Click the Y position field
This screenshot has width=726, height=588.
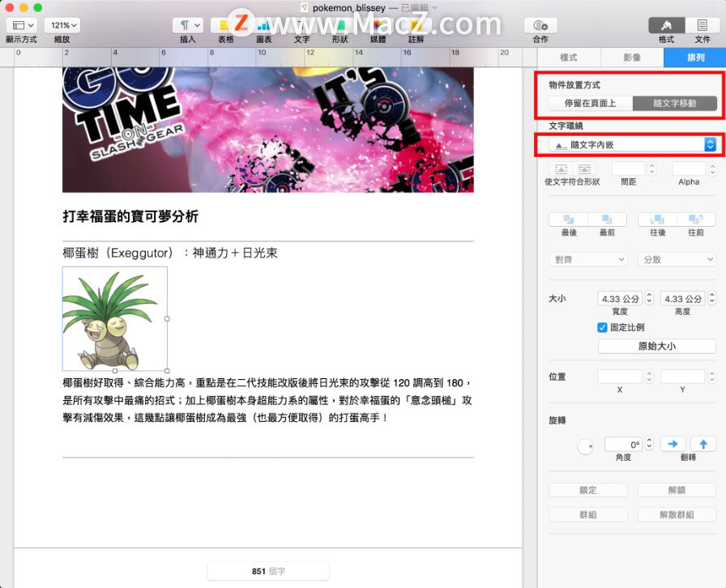coord(683,377)
